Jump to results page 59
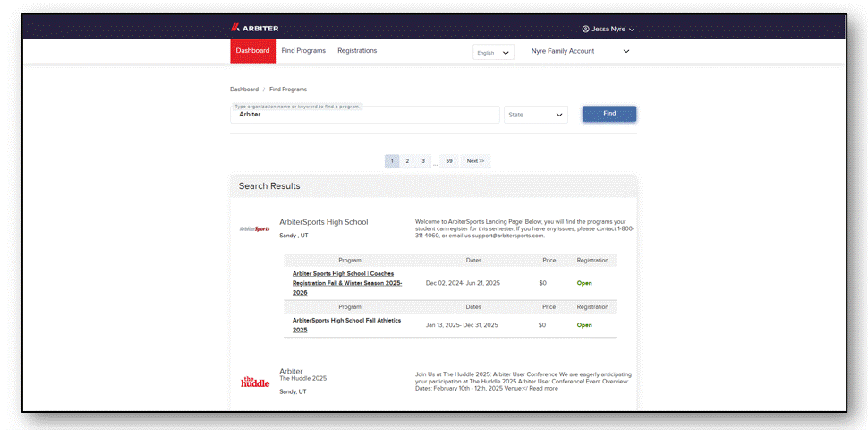This screenshot has width=868, height=430. click(x=449, y=161)
